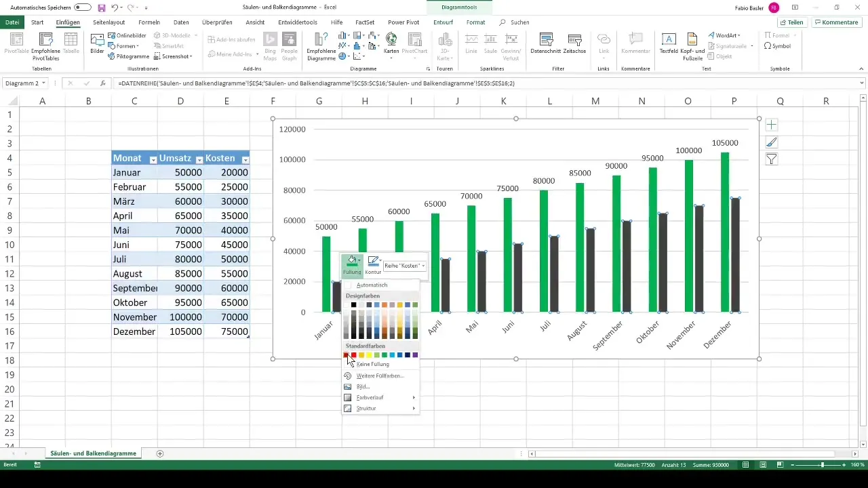Click the zoom out minus icon
Screen dimensions: 868x488
coord(794,465)
